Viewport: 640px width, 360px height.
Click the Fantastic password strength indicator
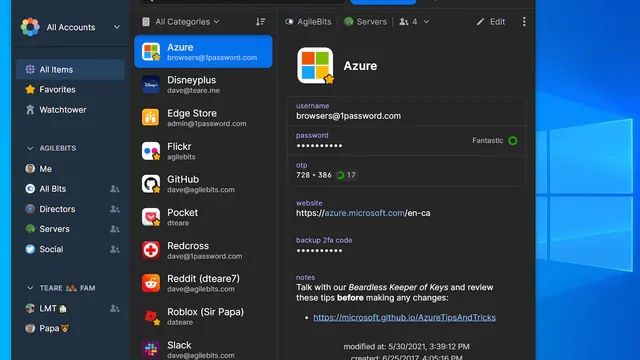tap(495, 140)
